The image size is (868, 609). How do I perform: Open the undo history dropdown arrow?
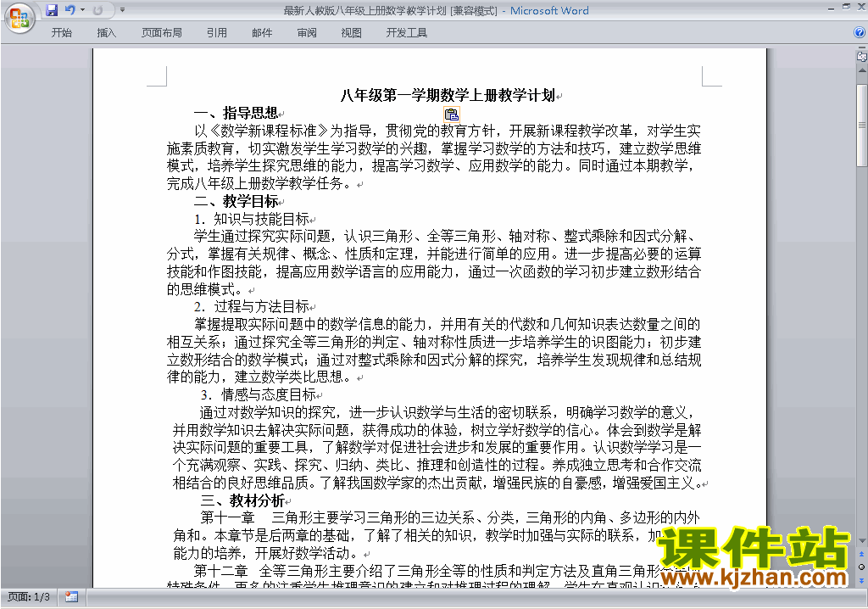point(82,10)
